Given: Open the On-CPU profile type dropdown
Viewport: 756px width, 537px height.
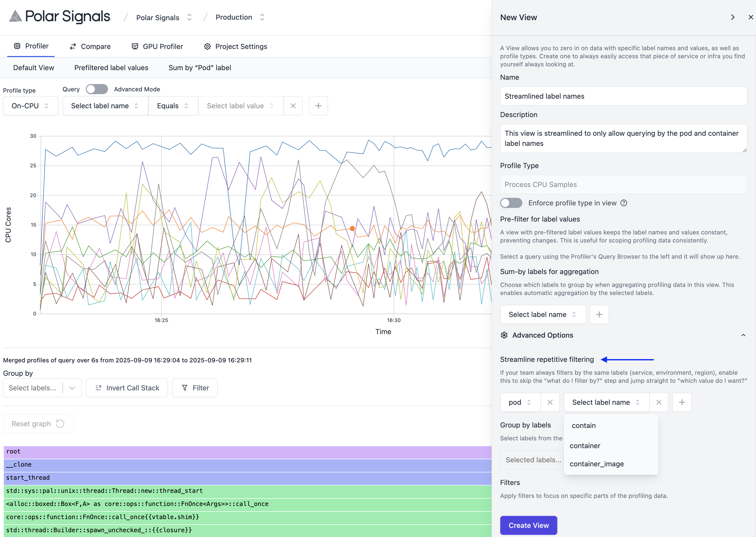Looking at the screenshot, I should click(31, 106).
